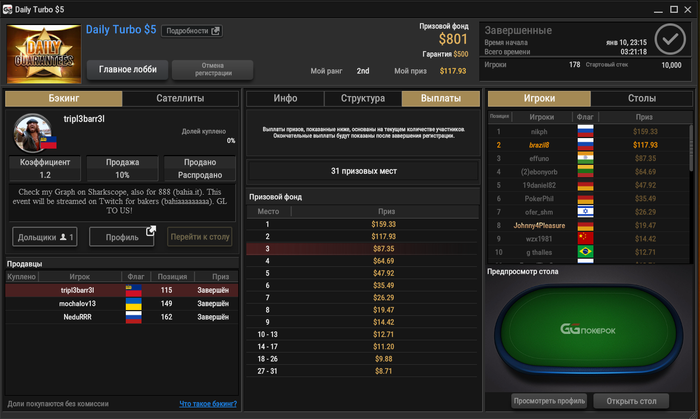This screenshot has width=700, height=419.
Task: Select player effuno in the list
Action: [x=589, y=158]
